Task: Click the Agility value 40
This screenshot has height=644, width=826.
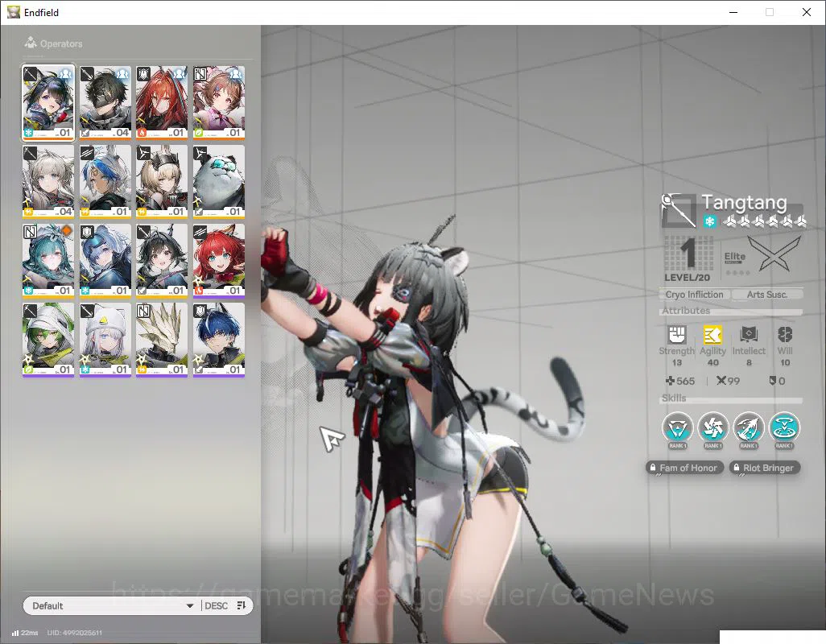Action: click(712, 362)
